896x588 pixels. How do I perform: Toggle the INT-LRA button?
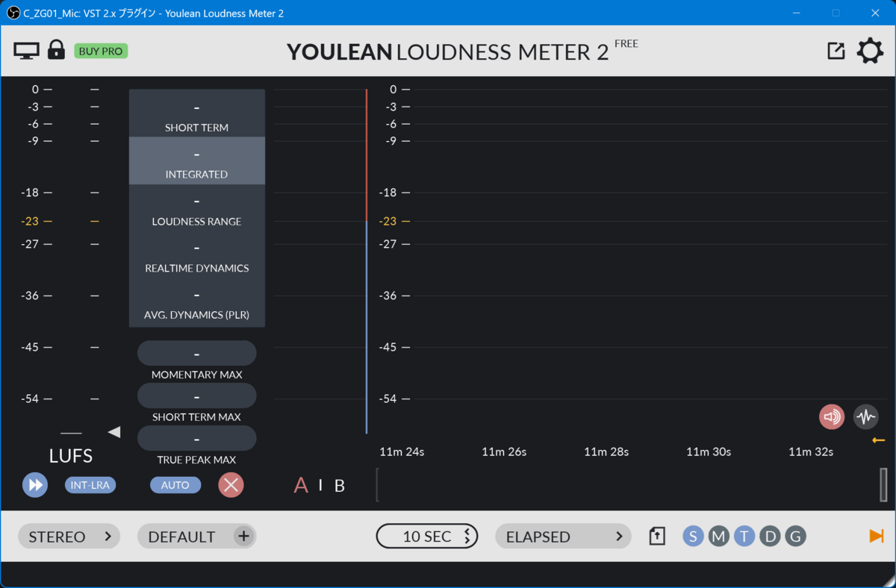point(90,485)
